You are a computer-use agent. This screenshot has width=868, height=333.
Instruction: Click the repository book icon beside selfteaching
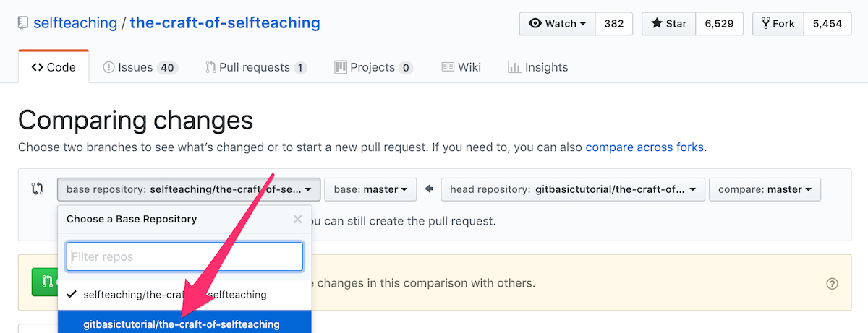[23, 23]
